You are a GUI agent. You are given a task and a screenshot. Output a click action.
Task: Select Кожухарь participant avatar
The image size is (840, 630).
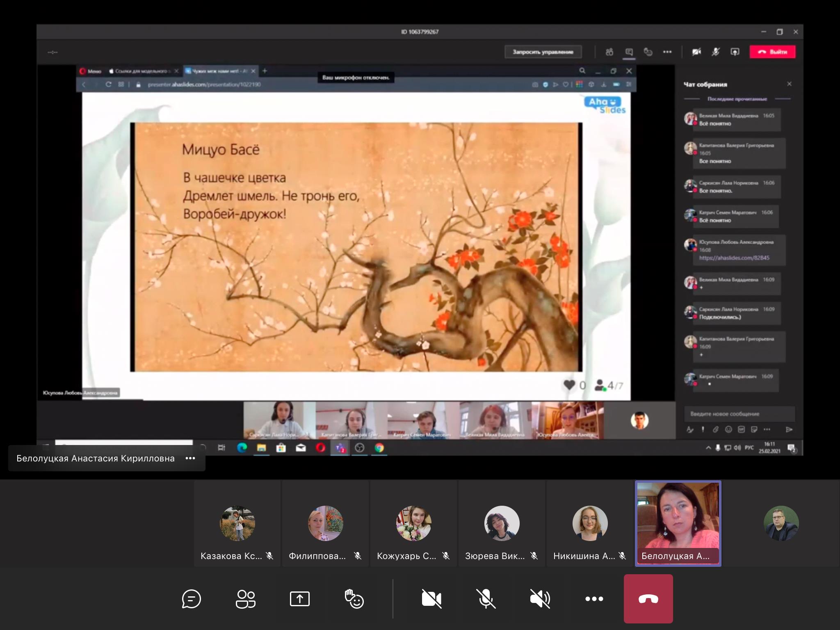[413, 523]
